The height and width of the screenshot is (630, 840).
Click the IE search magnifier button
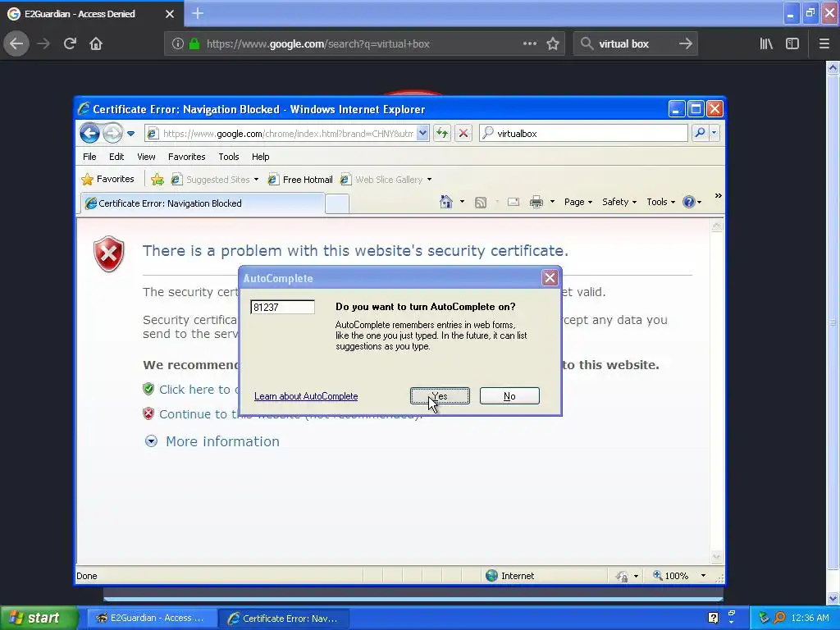coord(700,133)
